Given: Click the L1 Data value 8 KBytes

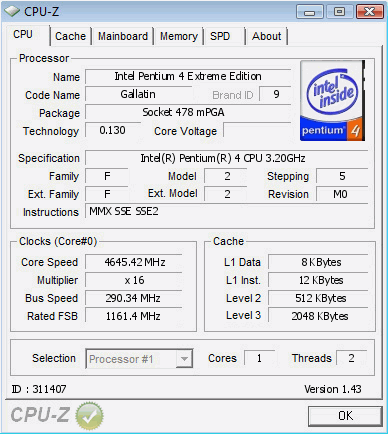Looking at the screenshot, I should click(x=318, y=262).
